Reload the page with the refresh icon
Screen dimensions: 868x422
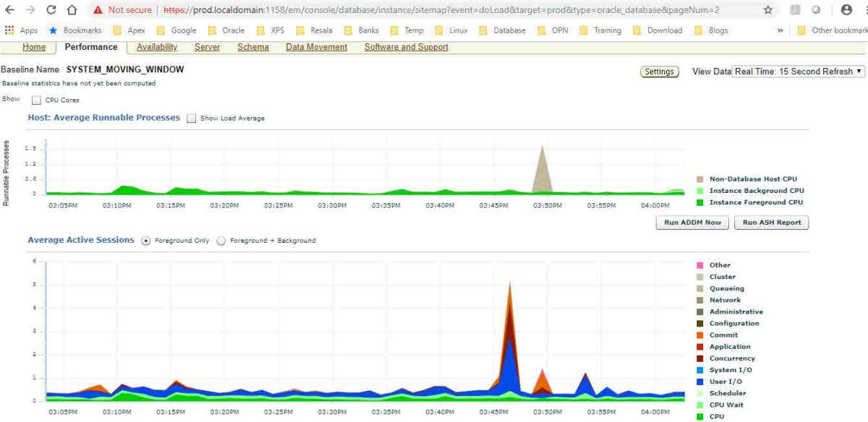coord(51,10)
